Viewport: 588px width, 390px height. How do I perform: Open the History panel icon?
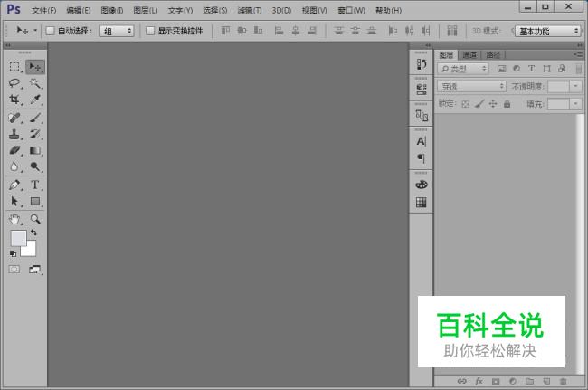pos(422,64)
